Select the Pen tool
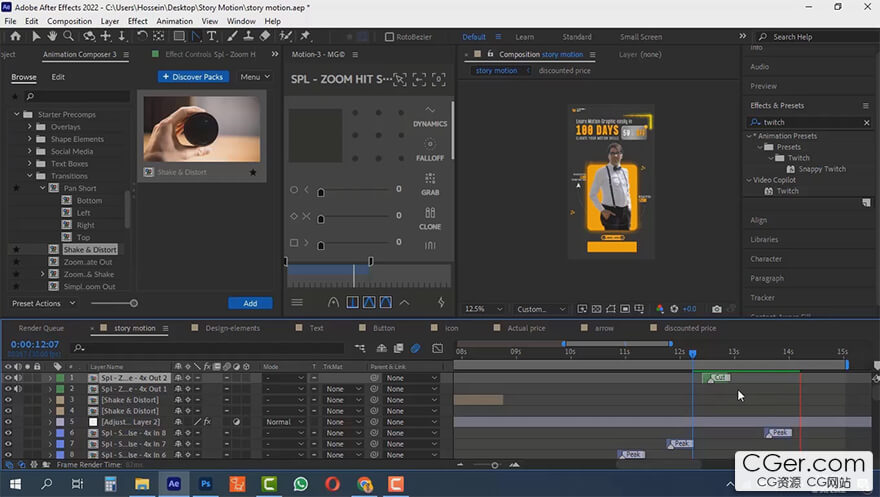This screenshot has height=497, width=880. click(x=196, y=36)
